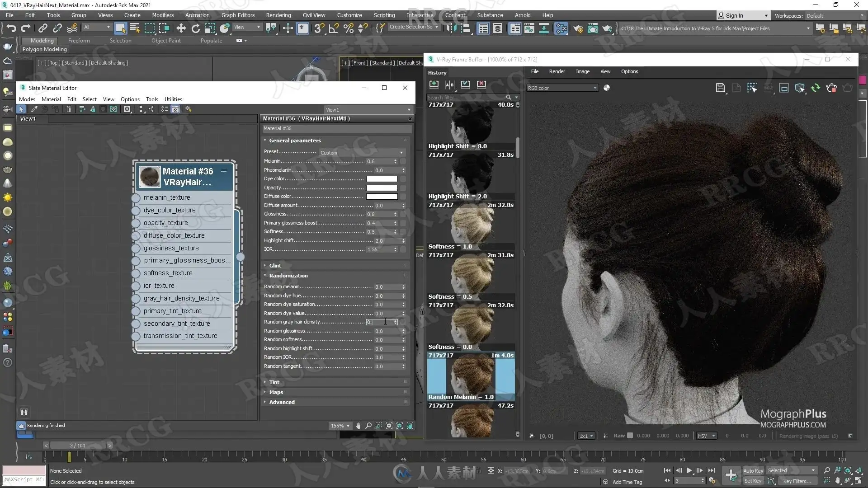Click the Set Key button
The width and height of the screenshot is (868, 488).
[753, 481]
